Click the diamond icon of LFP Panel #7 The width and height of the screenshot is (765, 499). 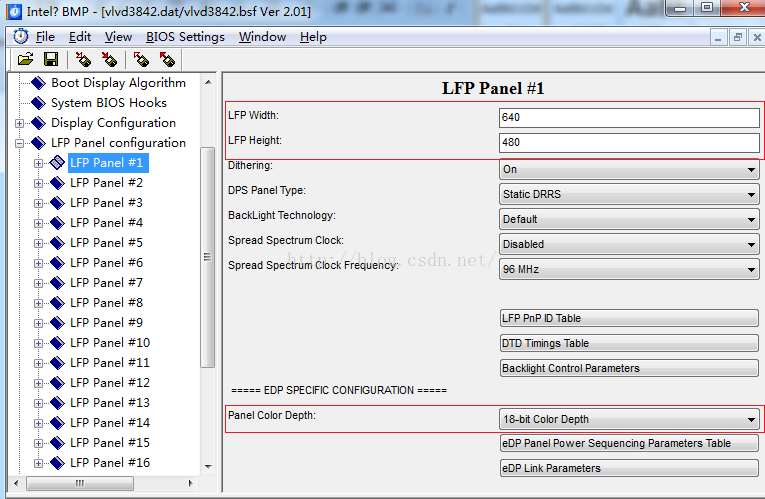tap(57, 283)
